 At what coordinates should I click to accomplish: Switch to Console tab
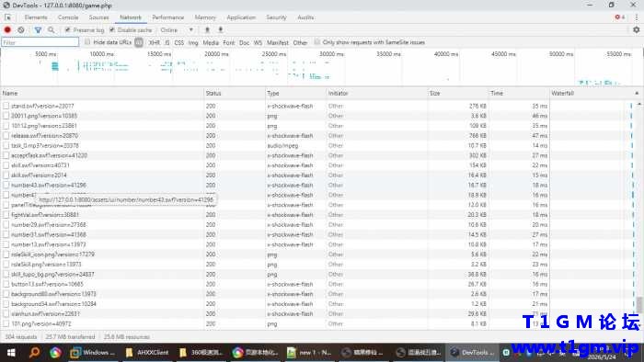[68, 17]
